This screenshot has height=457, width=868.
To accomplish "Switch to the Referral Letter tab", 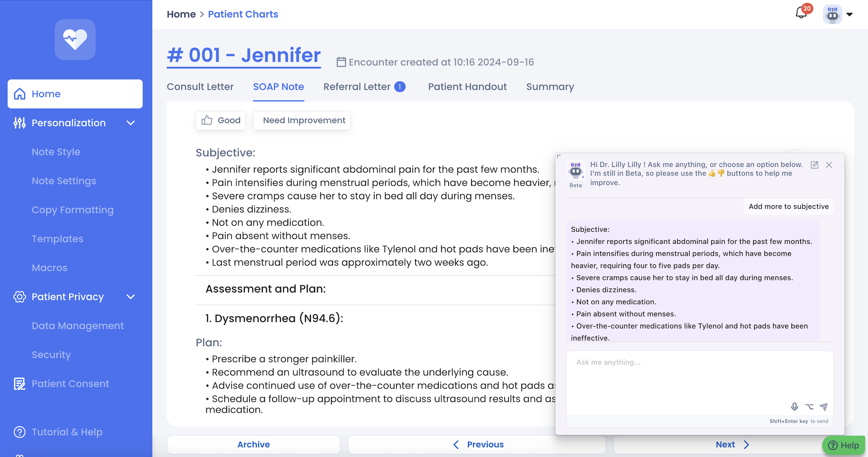I will (357, 87).
